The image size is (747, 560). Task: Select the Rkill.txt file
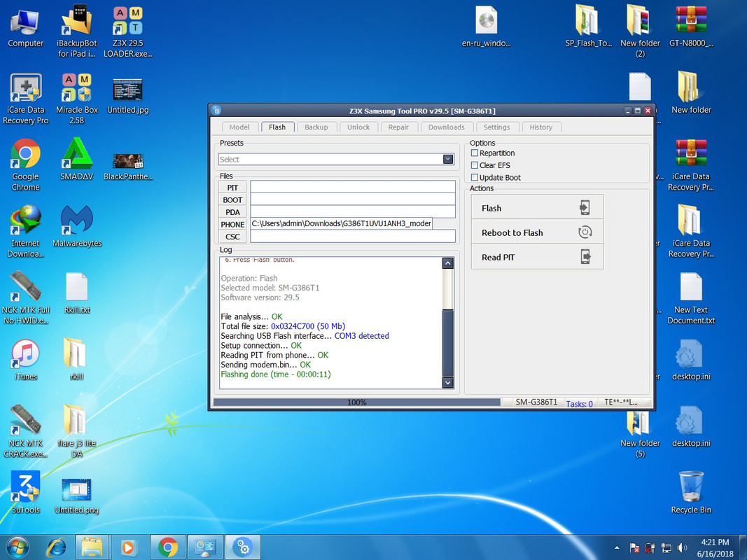tap(77, 293)
